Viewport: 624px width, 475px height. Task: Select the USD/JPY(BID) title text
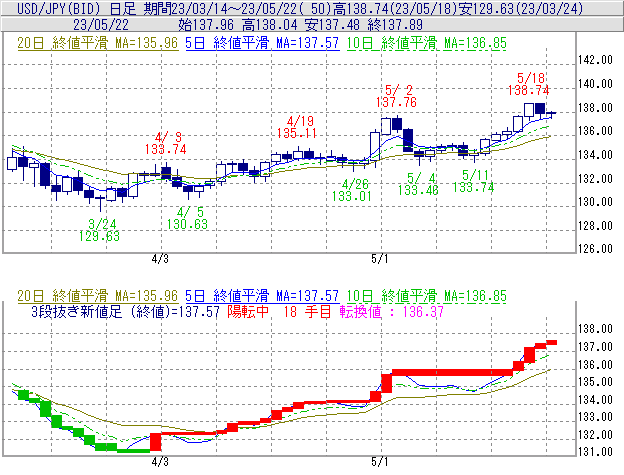tap(59, 8)
